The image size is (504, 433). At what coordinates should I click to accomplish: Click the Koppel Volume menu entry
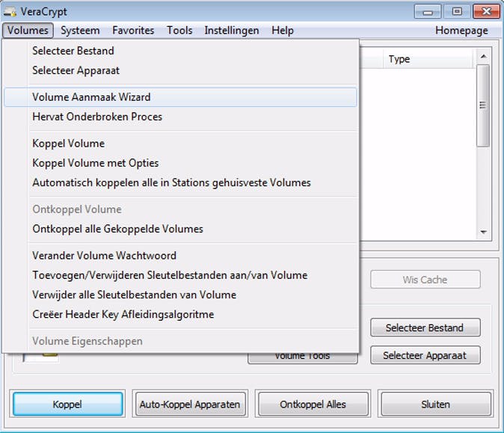pos(180,144)
